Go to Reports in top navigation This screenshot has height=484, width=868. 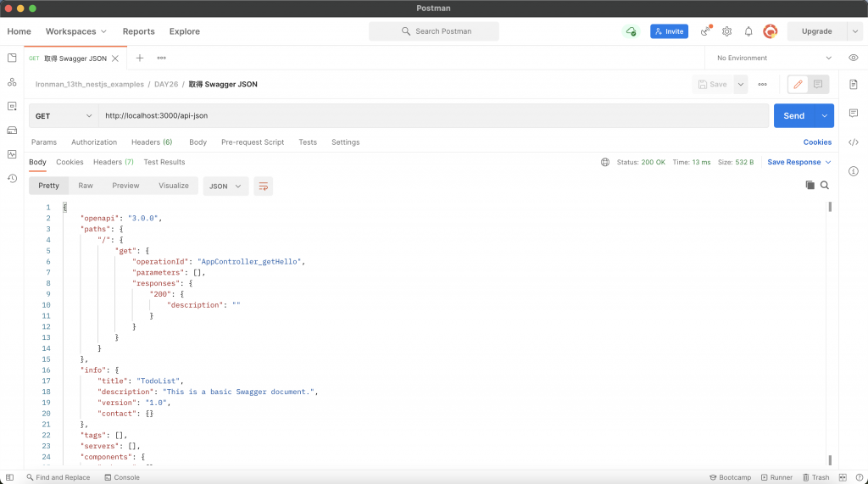138,31
